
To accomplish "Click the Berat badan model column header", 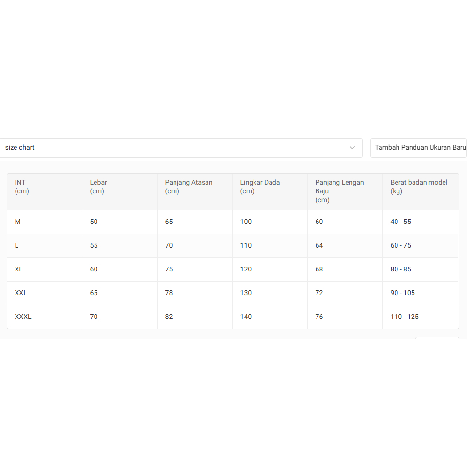I will point(418,187).
